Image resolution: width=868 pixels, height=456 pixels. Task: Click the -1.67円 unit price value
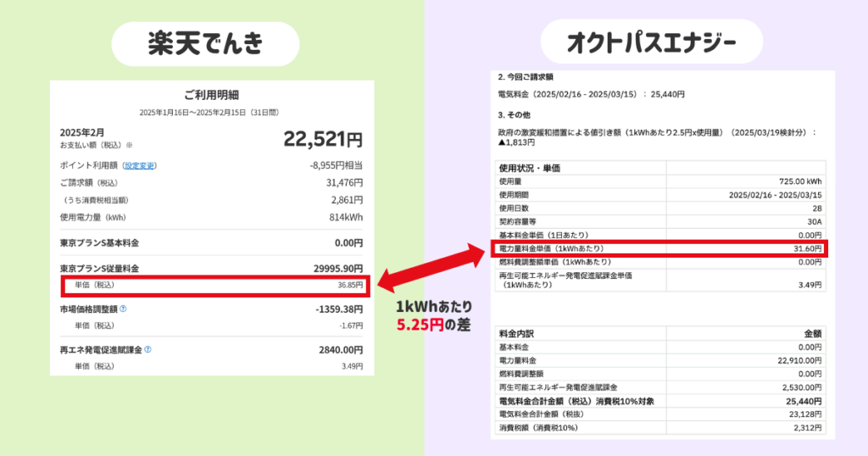tap(351, 325)
